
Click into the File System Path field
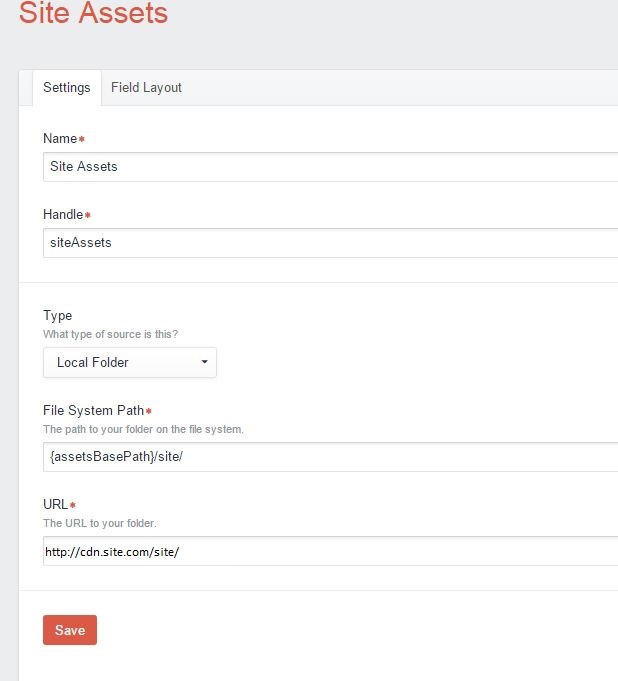pyautogui.click(x=330, y=456)
